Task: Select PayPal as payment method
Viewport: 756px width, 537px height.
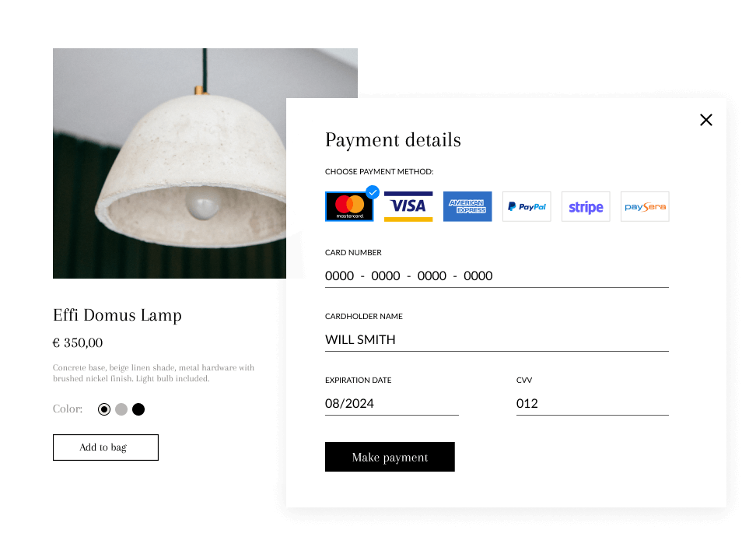Action: (527, 206)
